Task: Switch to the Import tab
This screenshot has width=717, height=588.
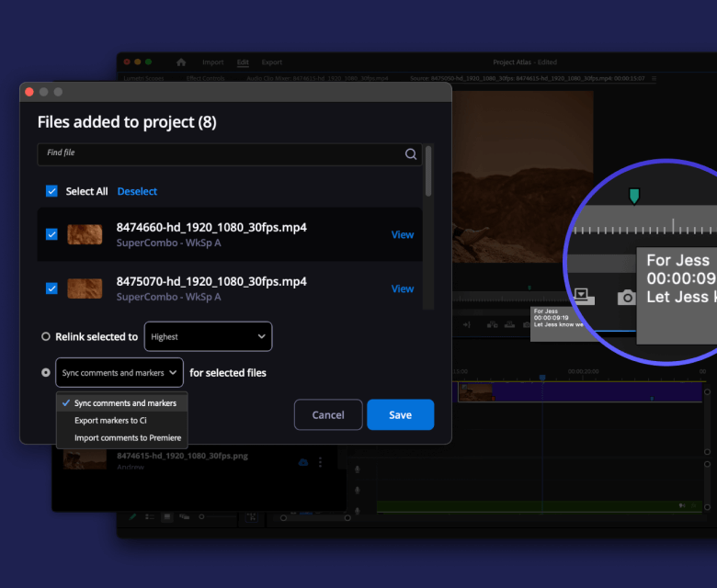Action: click(x=212, y=62)
